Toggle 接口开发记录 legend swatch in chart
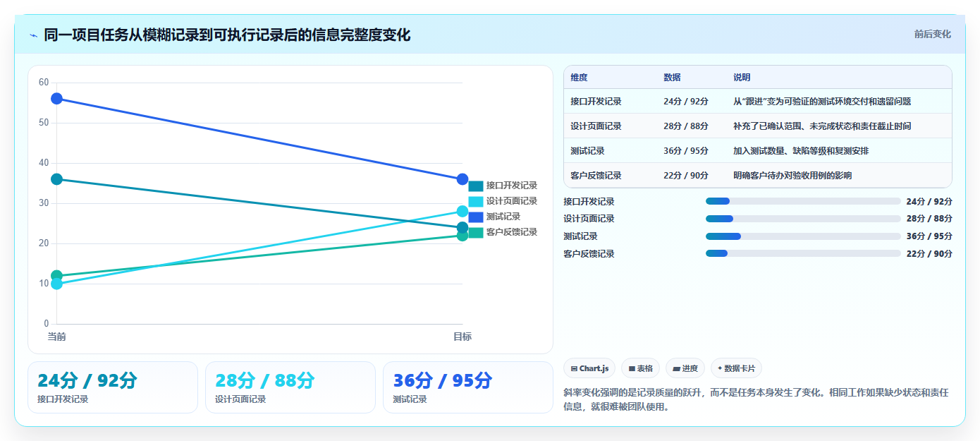The height and width of the screenshot is (441, 980). tap(476, 186)
